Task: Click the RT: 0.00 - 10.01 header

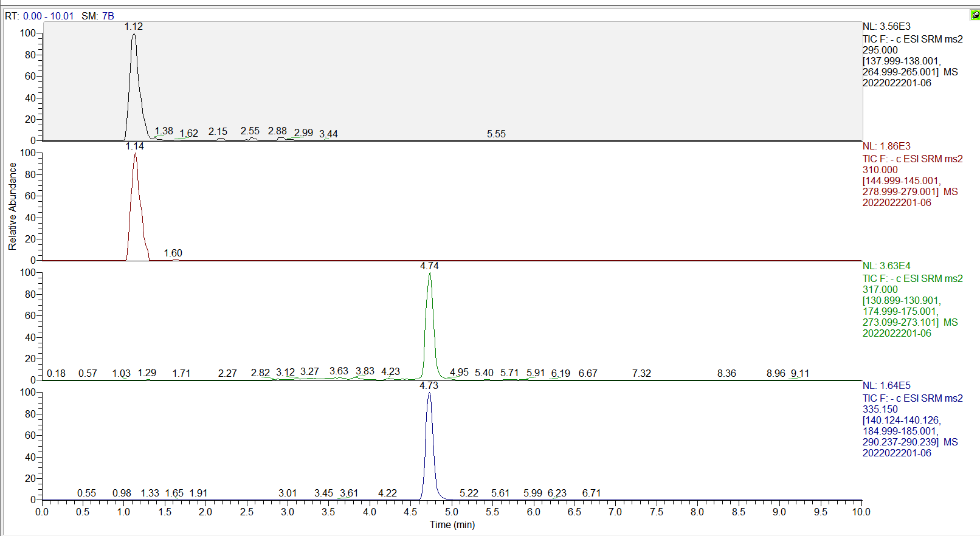Action: pos(40,16)
